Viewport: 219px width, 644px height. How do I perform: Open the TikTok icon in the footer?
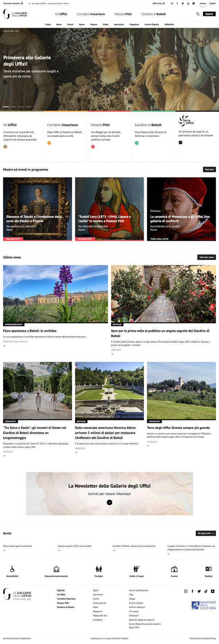[x=206, y=591]
